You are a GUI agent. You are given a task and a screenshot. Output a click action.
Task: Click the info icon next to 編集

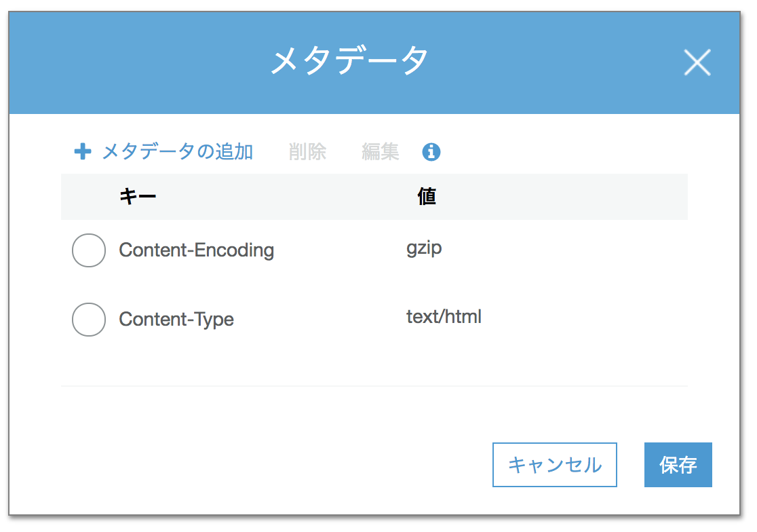[432, 152]
